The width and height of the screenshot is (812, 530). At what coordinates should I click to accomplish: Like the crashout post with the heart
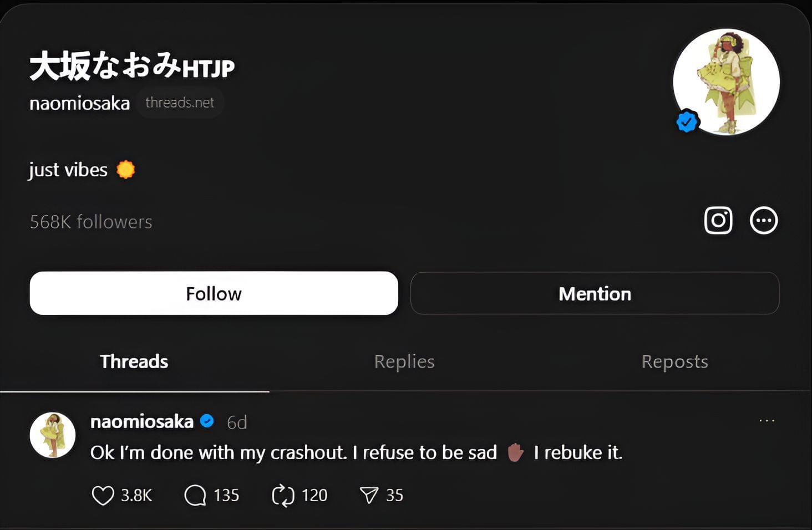point(103,495)
